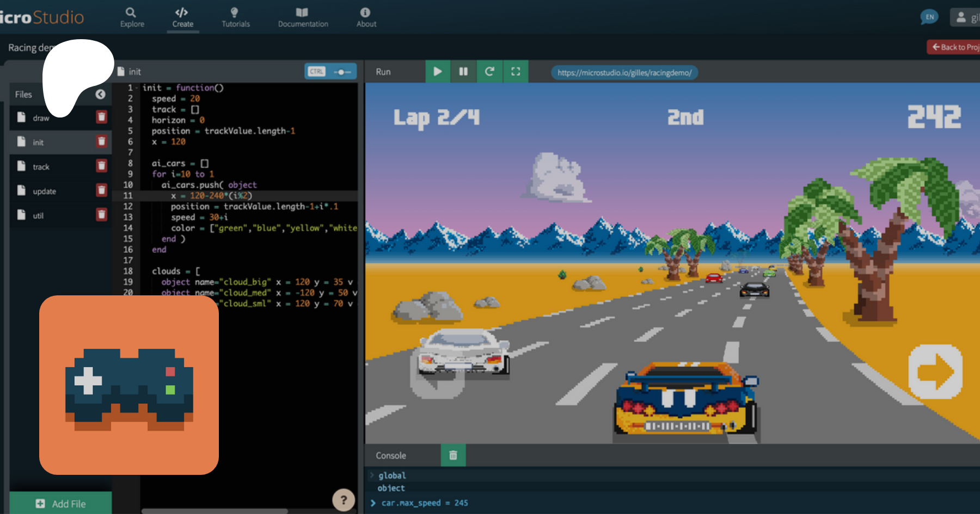Delete the track file
The height and width of the screenshot is (514, 980).
pyautogui.click(x=101, y=166)
